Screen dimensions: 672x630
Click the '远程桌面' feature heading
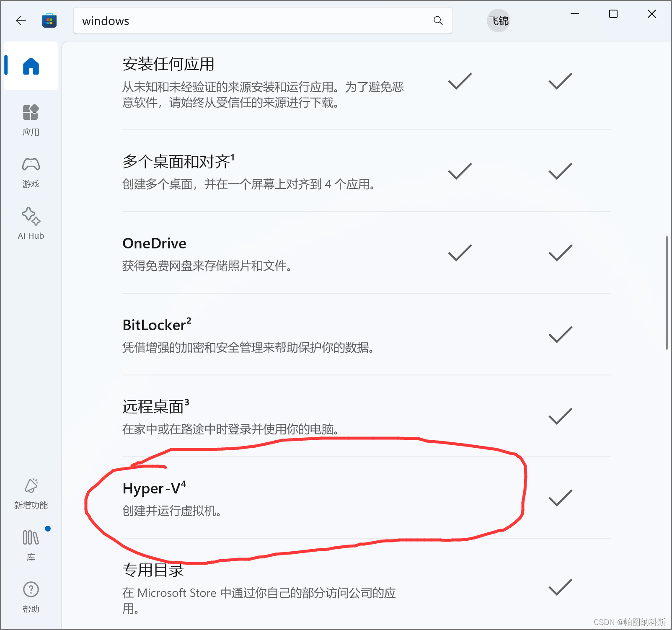pyautogui.click(x=156, y=406)
